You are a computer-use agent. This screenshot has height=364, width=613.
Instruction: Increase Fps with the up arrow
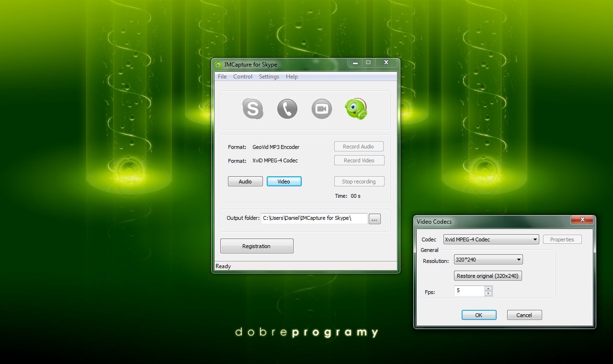point(488,288)
